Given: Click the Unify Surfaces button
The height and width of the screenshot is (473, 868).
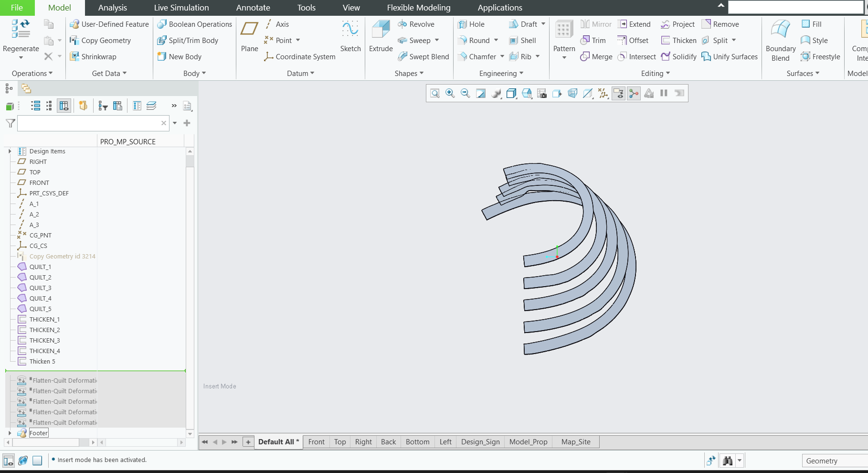Looking at the screenshot, I should (729, 56).
